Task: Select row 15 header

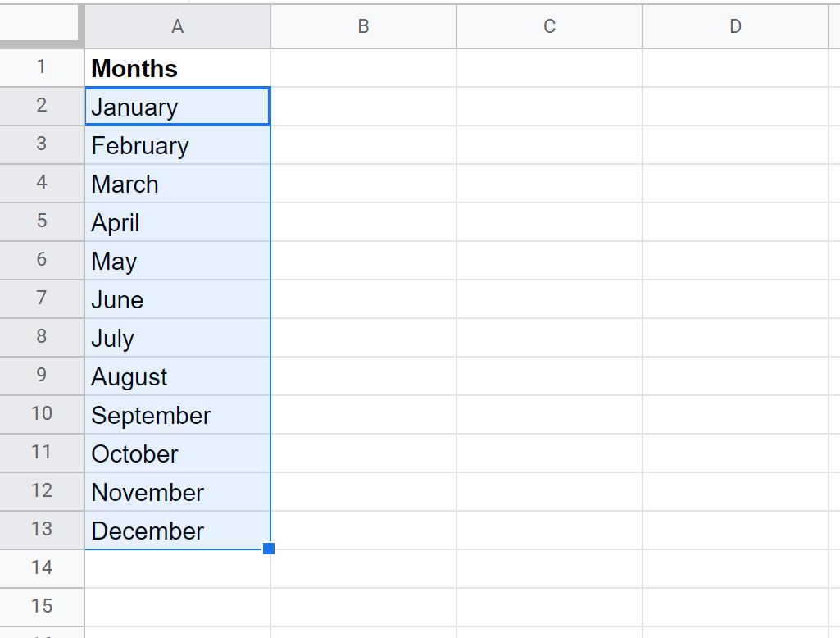Action: click(x=41, y=607)
